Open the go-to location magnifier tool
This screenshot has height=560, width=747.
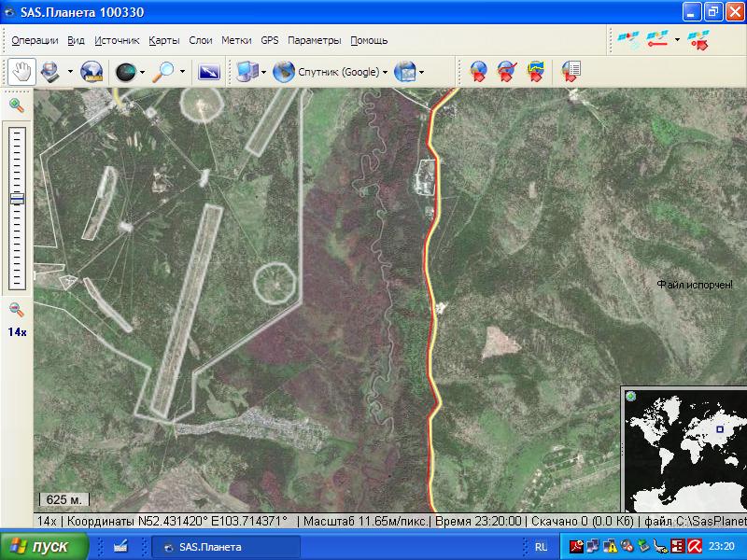[x=164, y=72]
